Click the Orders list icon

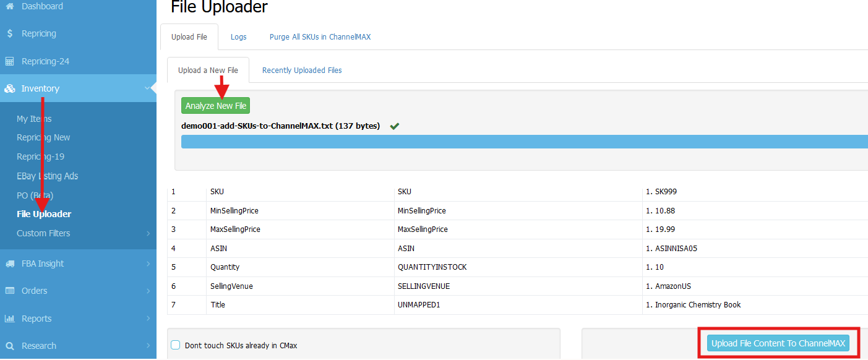tap(10, 291)
